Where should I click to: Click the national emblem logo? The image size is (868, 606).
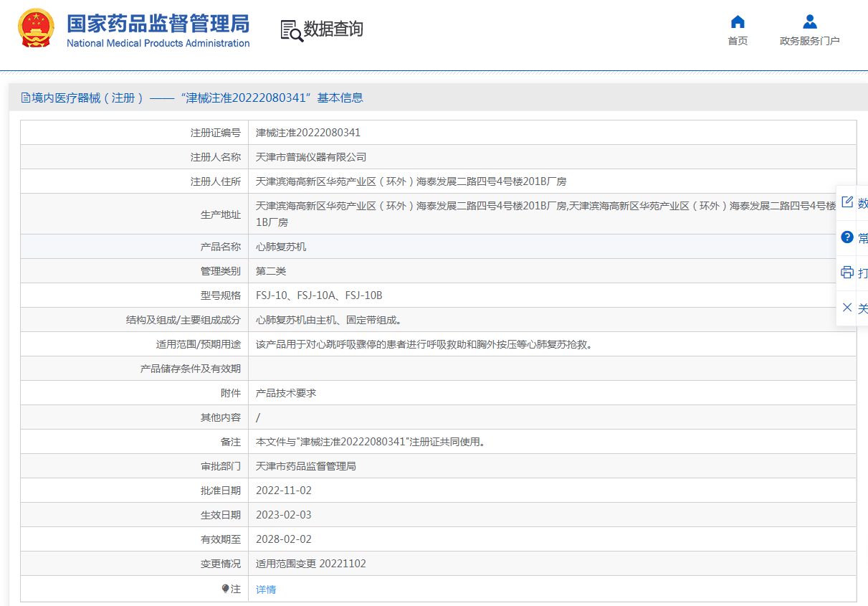[x=36, y=28]
